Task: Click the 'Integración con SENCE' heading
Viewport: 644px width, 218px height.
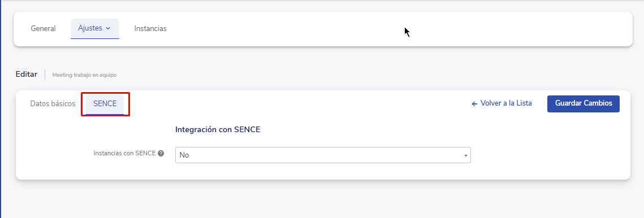Action: tap(218, 130)
